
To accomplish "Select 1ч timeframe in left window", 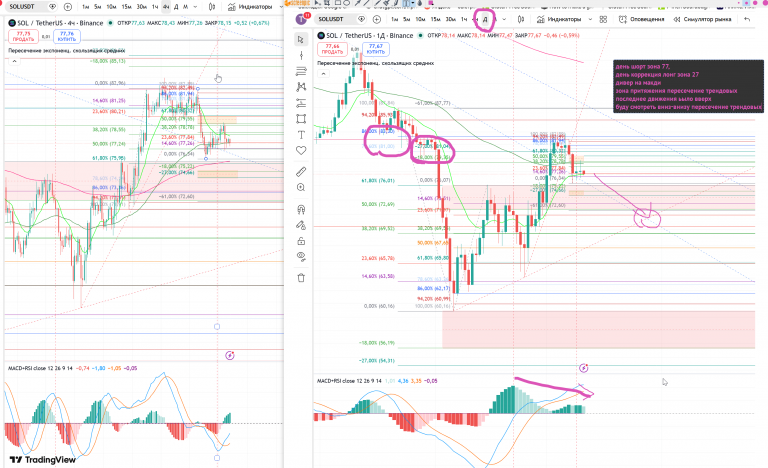I will pyautogui.click(x=155, y=7).
